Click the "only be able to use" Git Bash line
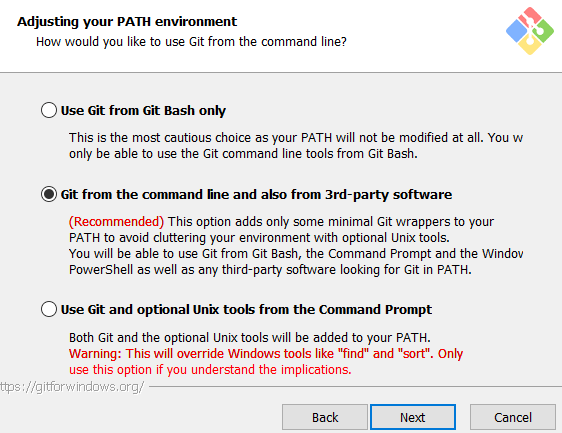Viewport: 562px width, 433px height. tap(243, 154)
